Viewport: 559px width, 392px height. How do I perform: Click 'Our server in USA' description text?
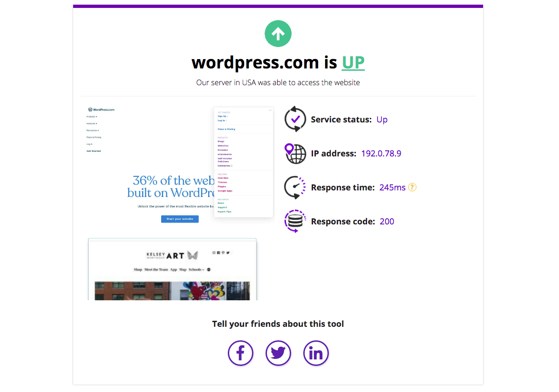(x=278, y=82)
